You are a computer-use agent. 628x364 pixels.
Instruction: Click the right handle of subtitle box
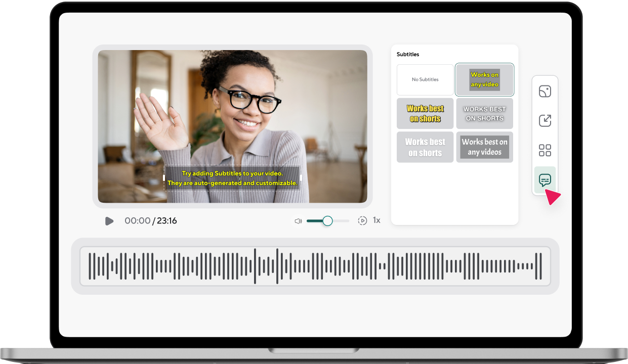(301, 178)
